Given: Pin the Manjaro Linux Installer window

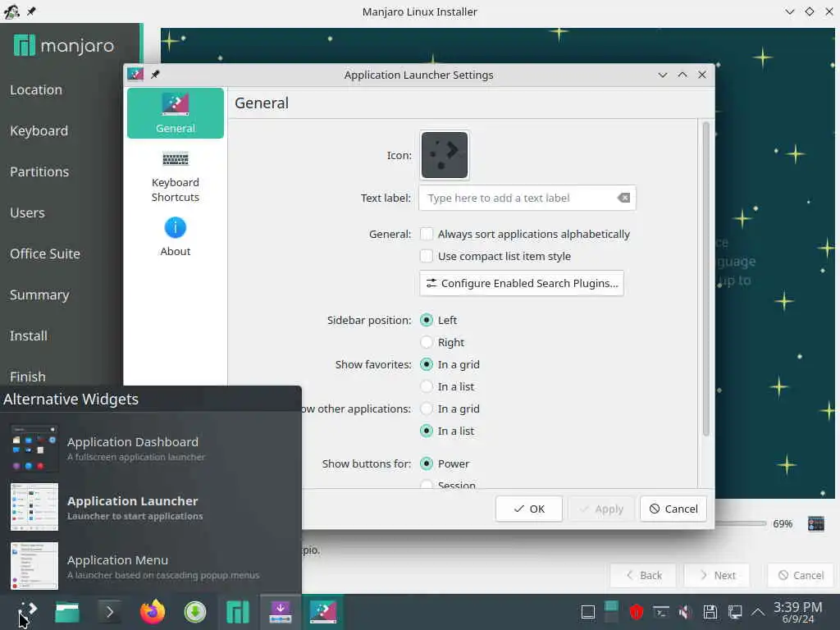Looking at the screenshot, I should pos(31,11).
